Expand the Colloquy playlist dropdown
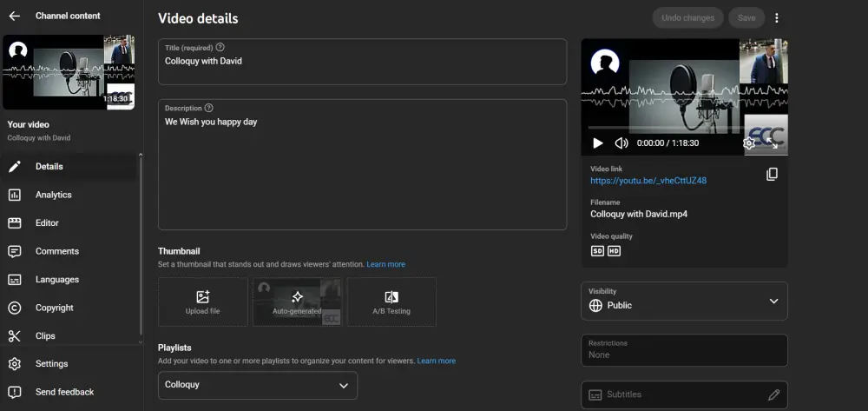This screenshot has height=411, width=868. coord(258,385)
